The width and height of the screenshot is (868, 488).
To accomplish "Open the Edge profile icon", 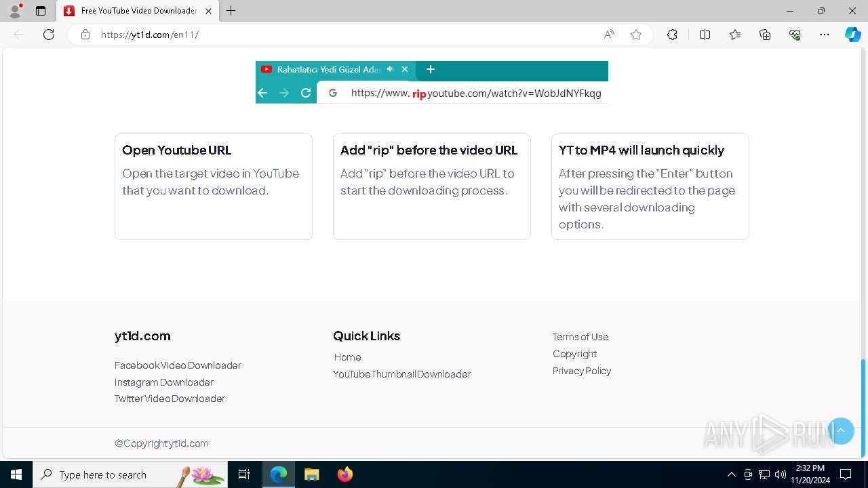I will [x=15, y=11].
